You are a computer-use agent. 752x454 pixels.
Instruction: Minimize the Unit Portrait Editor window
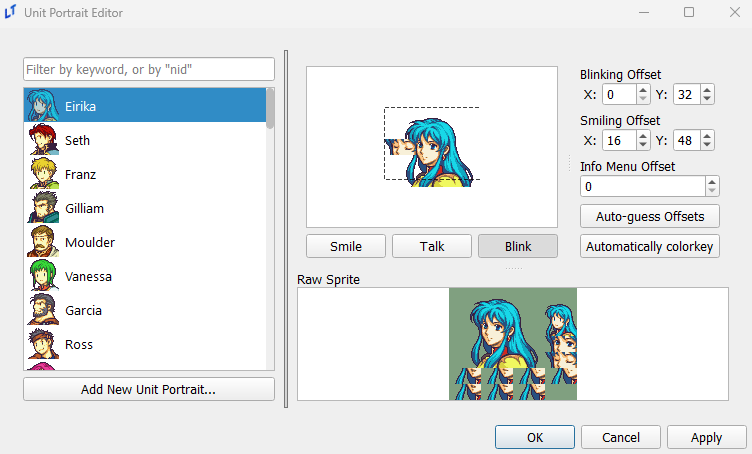point(644,12)
